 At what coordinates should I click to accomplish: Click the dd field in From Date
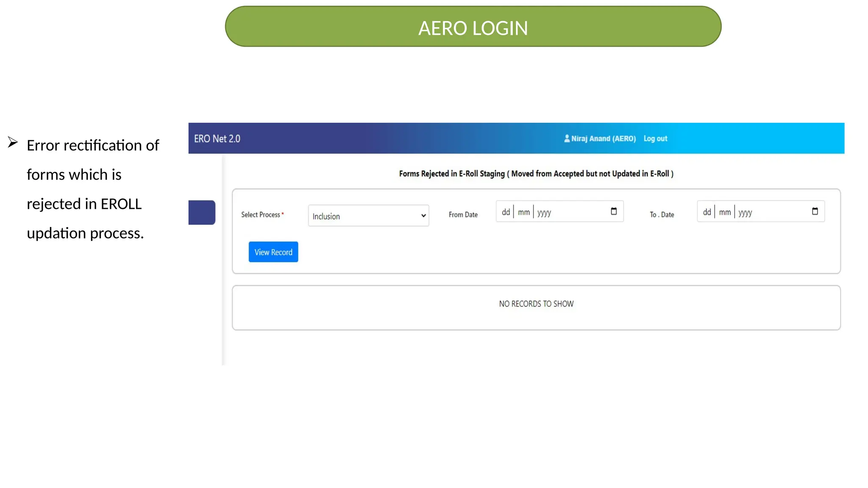[506, 212]
